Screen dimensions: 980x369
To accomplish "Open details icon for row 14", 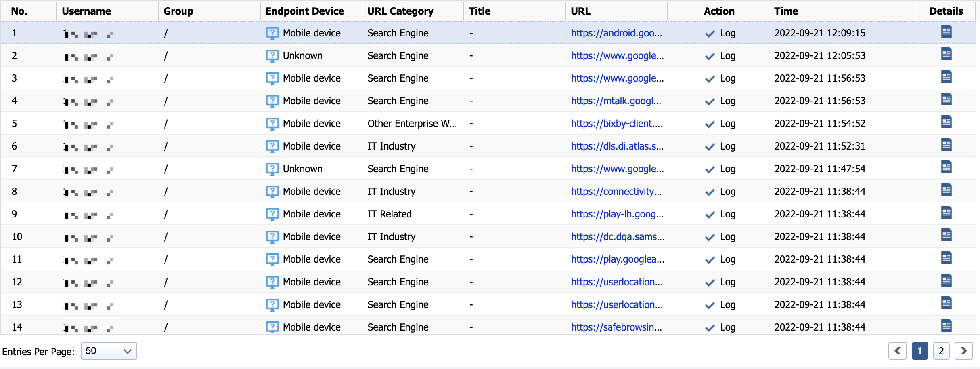I will (946, 325).
